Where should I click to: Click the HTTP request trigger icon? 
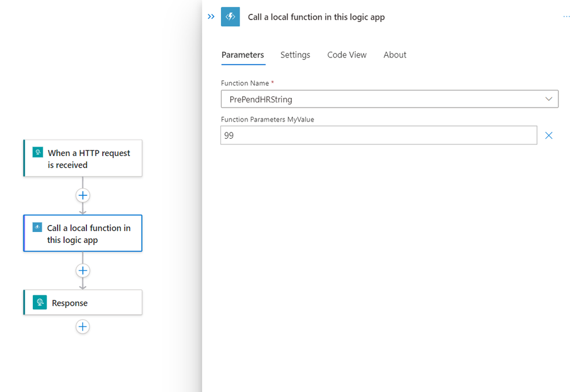38,153
